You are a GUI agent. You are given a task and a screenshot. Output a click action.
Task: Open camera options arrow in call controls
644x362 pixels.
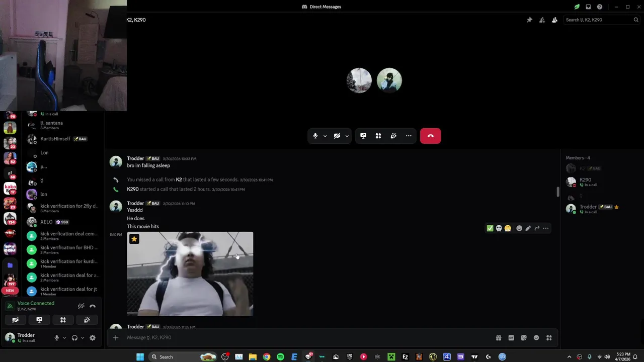[x=347, y=136]
